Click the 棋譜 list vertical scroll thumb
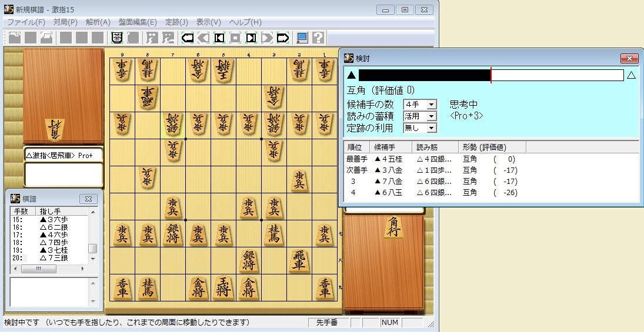644x332 pixels. [93, 249]
